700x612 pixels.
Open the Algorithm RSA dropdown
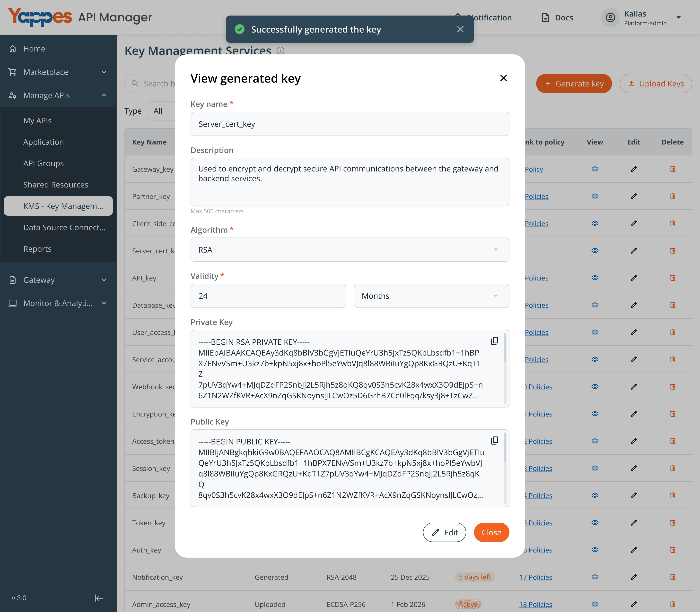350,250
